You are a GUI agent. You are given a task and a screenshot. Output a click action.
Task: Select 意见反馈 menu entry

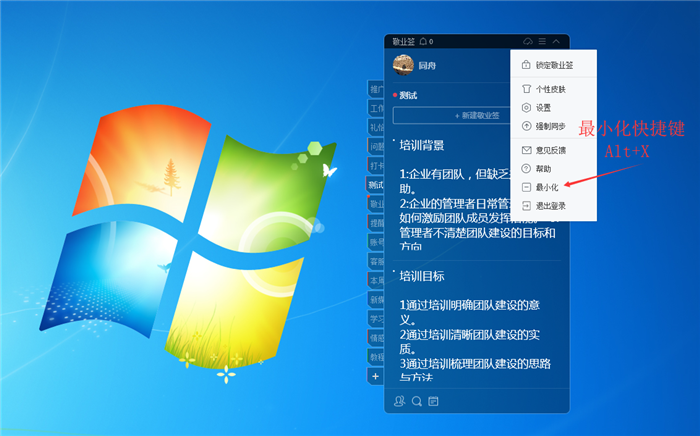(554, 150)
